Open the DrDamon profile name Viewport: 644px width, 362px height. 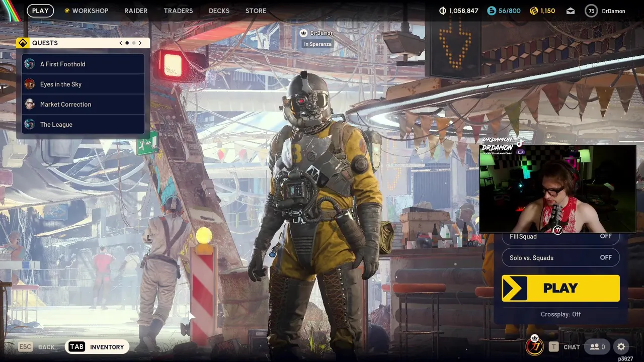pyautogui.click(x=613, y=11)
